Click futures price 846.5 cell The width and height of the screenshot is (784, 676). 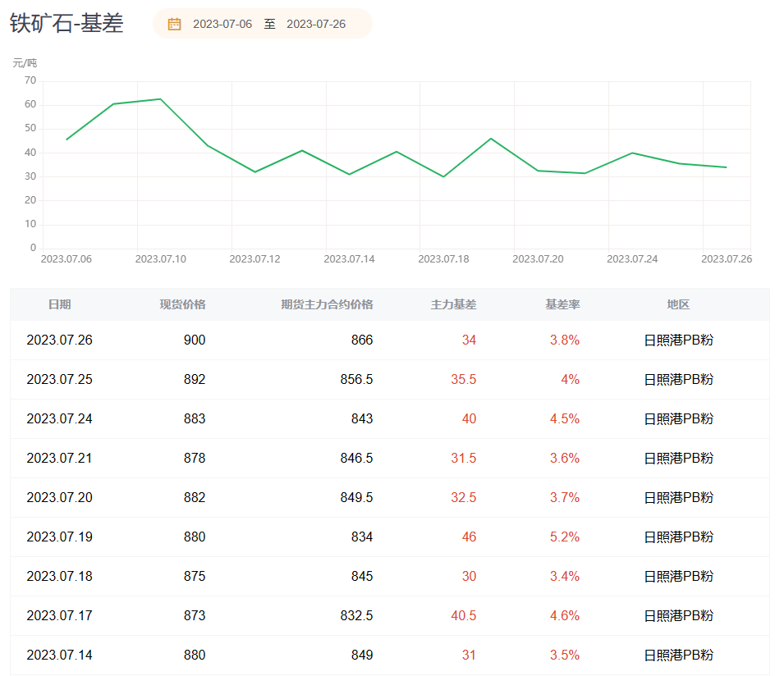(x=356, y=458)
